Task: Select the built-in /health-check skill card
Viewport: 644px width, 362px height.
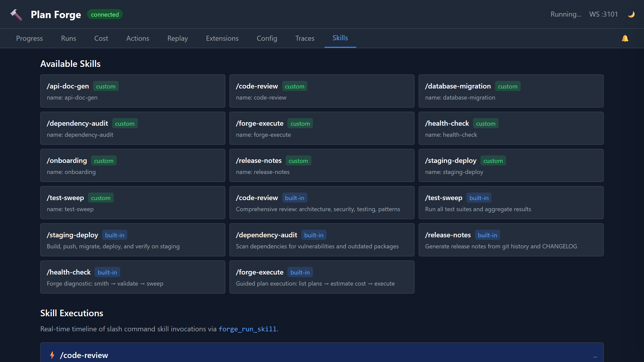Action: click(x=133, y=277)
